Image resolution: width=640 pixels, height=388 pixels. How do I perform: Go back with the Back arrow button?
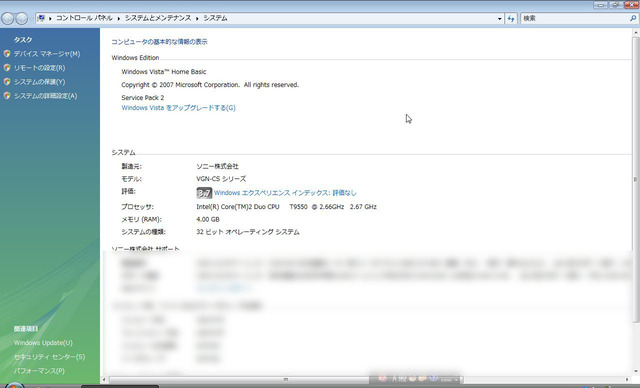7,18
